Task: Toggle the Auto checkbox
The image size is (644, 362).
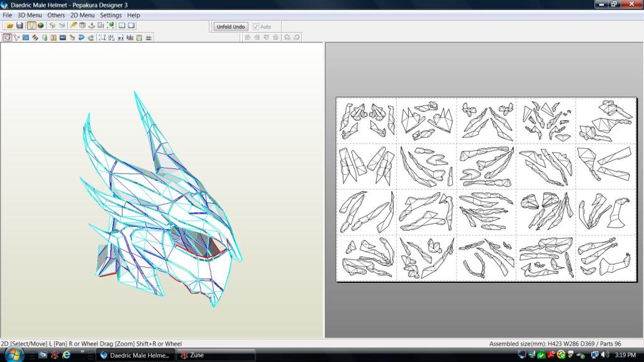Action: click(256, 26)
